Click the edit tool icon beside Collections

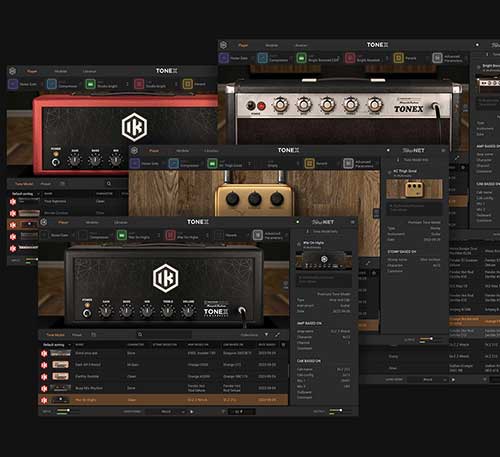(277, 334)
